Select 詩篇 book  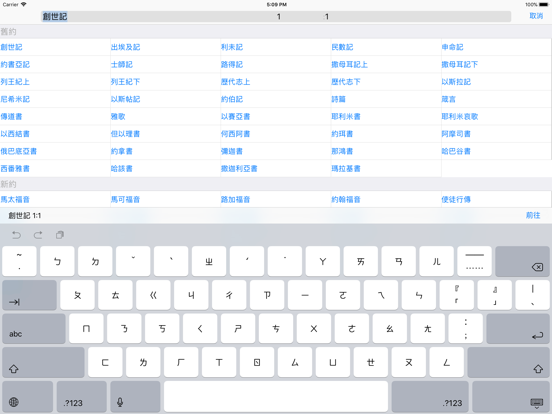338,99
